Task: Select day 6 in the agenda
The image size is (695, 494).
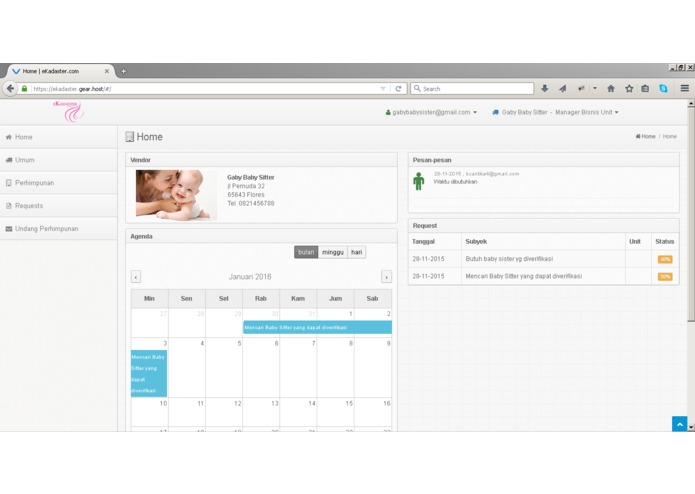Action: (x=261, y=368)
